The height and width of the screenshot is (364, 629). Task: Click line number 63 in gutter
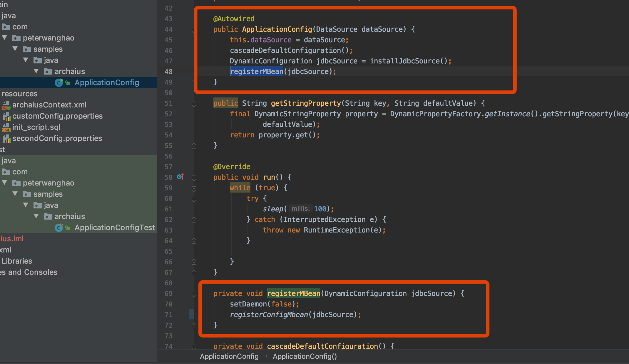[x=168, y=230]
